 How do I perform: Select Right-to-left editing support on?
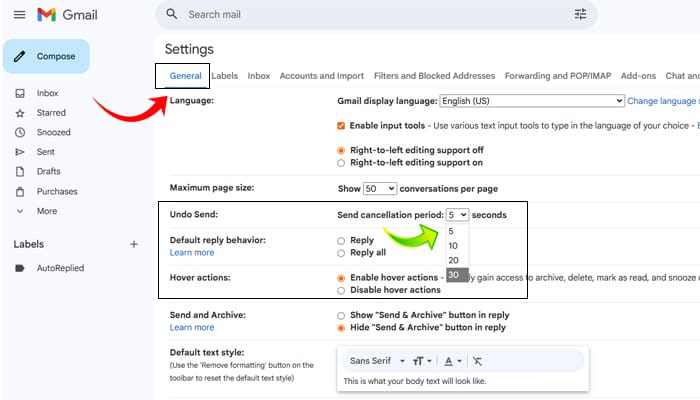(341, 163)
